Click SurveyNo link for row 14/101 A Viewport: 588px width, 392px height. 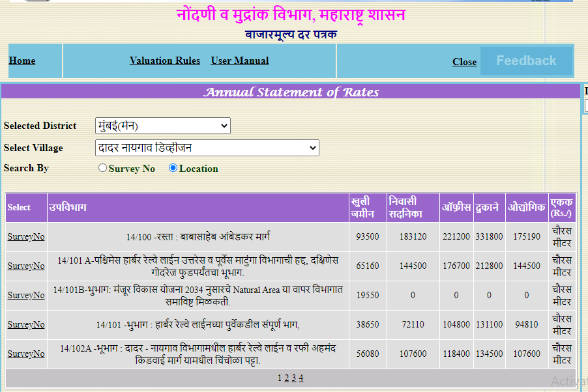point(26,266)
